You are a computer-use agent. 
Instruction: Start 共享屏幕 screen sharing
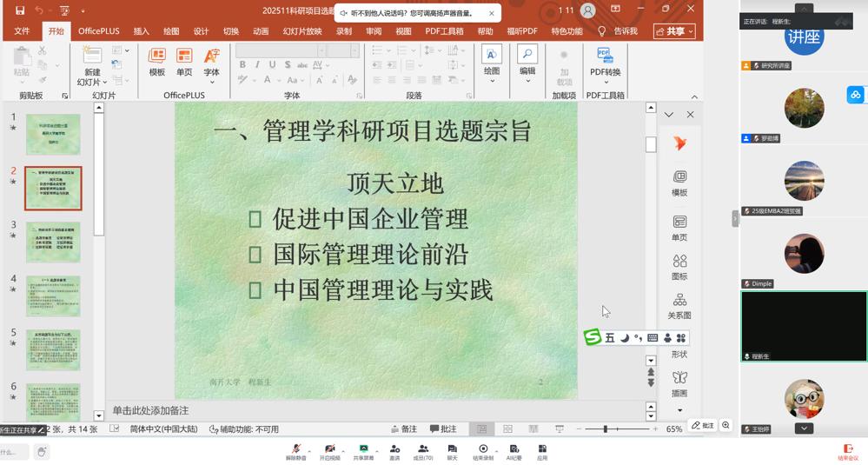(364, 452)
